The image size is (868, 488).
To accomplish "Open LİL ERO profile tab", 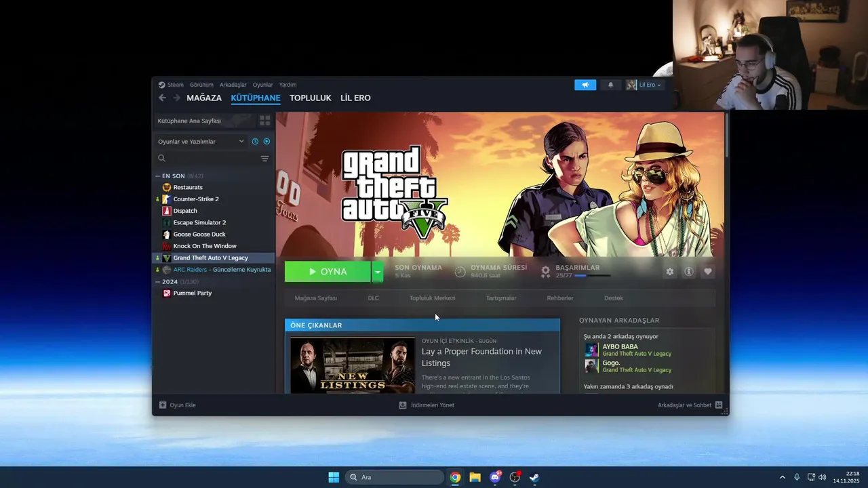I will click(355, 98).
